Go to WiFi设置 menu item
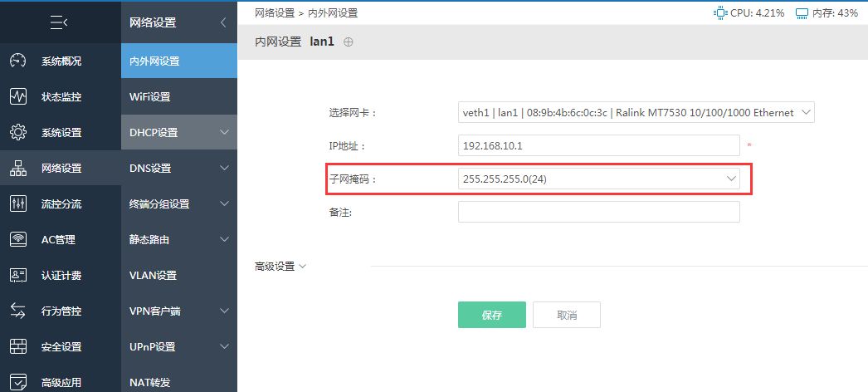 tap(178, 97)
